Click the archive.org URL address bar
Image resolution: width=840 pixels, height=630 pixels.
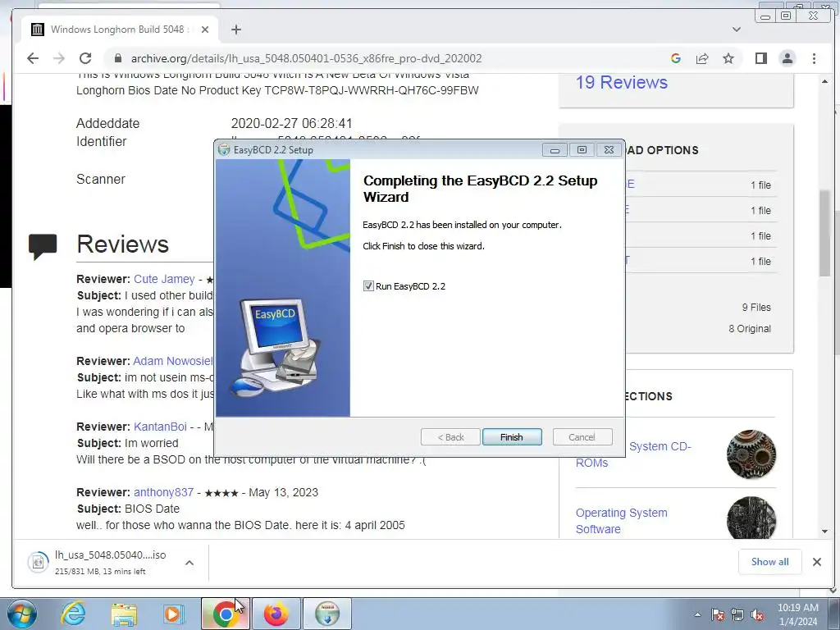pos(307,58)
